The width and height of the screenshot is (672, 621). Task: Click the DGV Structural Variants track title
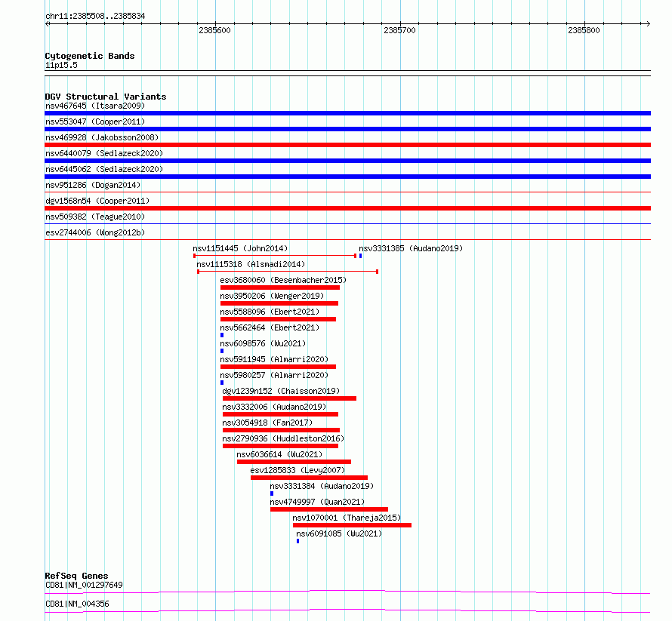click(x=106, y=97)
